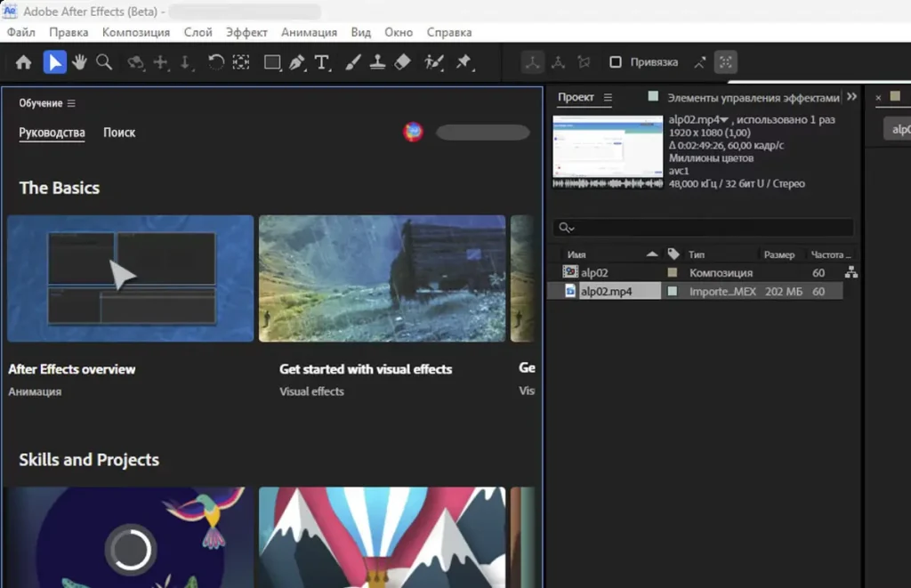Click the alp02 composition label color swatch

(x=673, y=272)
